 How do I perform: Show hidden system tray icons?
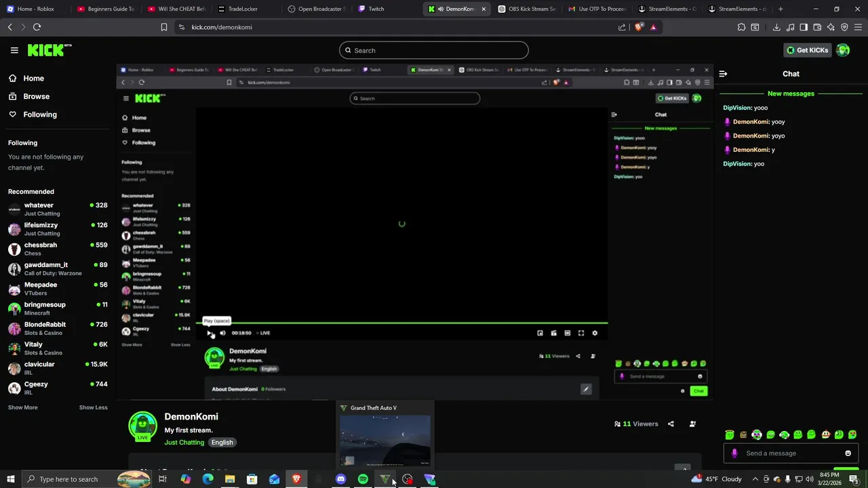[x=755, y=479]
